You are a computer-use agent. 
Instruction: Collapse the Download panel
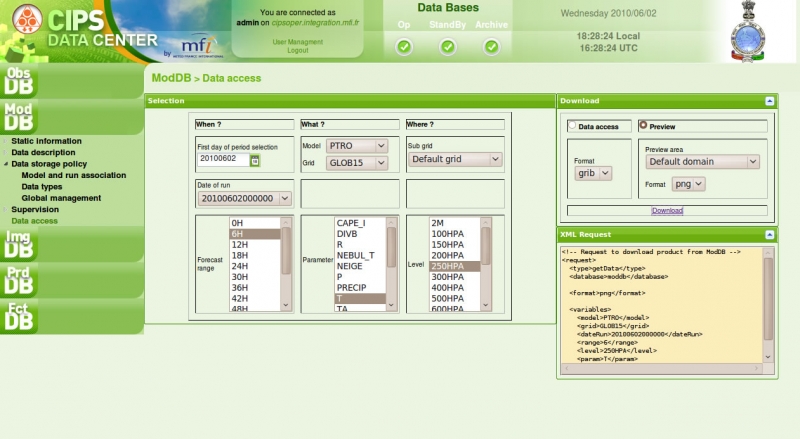pyautogui.click(x=769, y=101)
